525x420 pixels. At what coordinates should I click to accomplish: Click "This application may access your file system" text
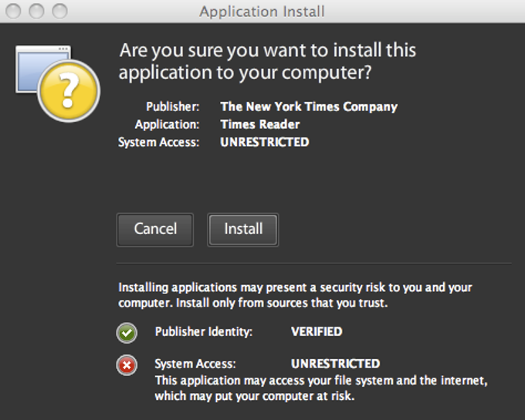320,388
